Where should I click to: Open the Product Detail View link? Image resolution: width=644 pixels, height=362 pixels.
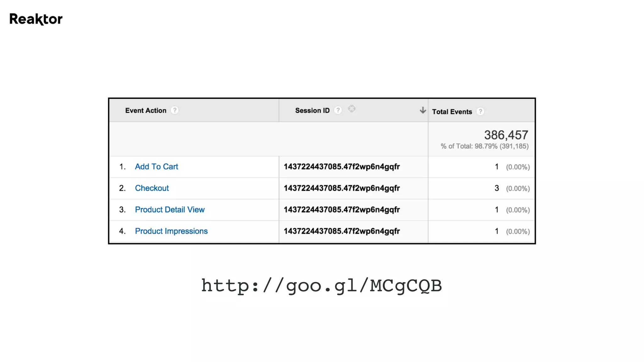coord(170,210)
